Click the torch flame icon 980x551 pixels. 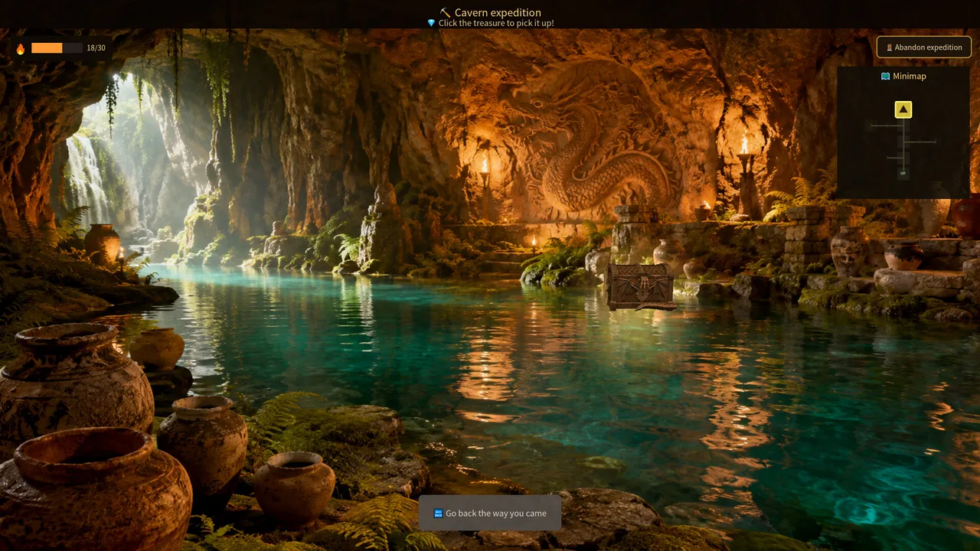[21, 48]
